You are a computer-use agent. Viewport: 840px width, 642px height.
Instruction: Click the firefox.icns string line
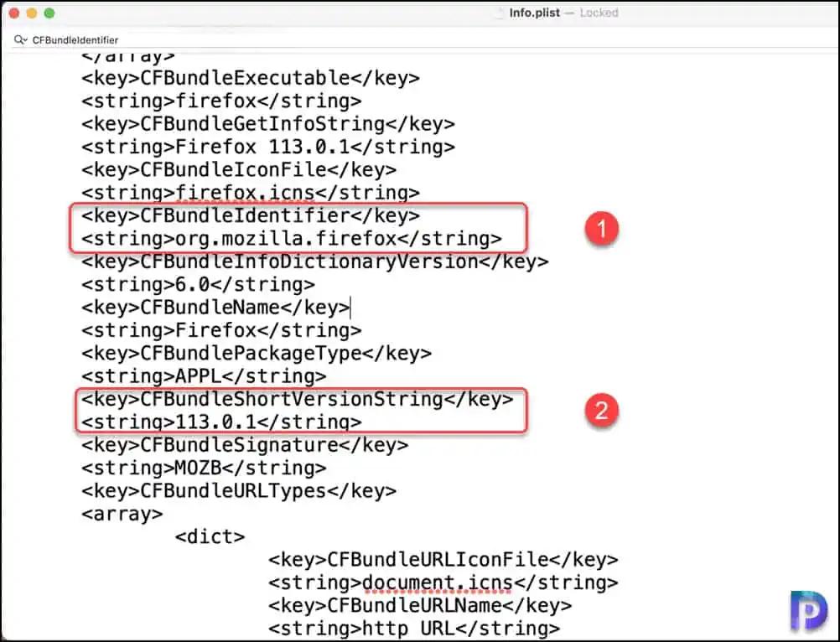[x=250, y=193]
